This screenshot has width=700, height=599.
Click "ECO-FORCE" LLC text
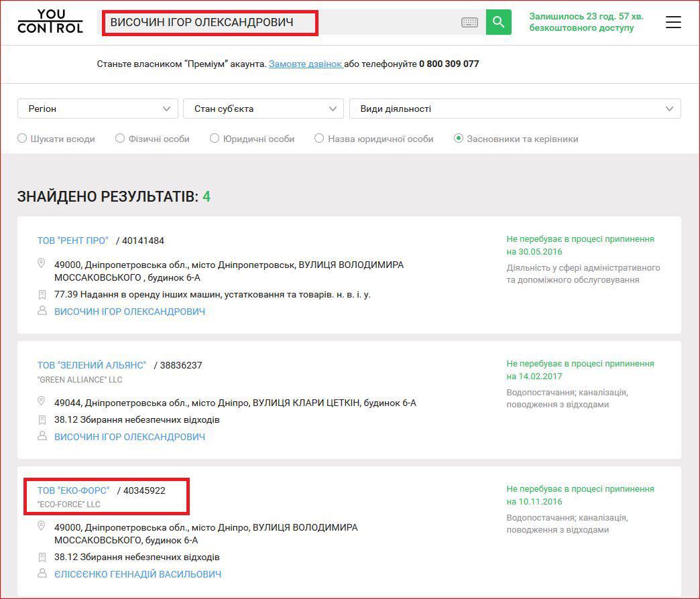69,505
